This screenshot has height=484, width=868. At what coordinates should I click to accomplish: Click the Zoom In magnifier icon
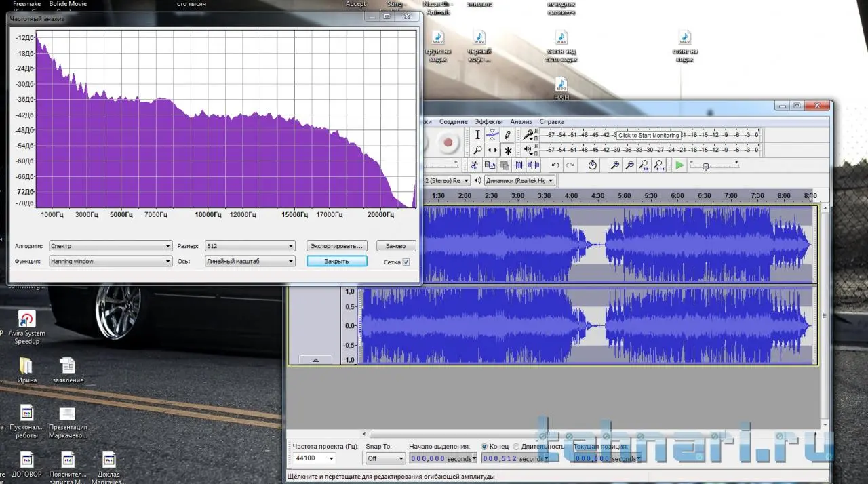615,165
